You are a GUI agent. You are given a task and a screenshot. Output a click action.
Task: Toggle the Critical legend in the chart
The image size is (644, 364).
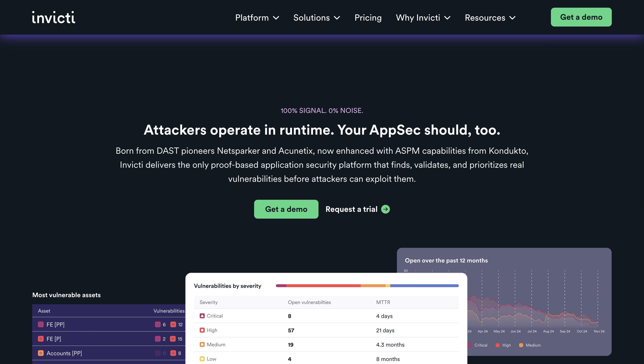478,345
